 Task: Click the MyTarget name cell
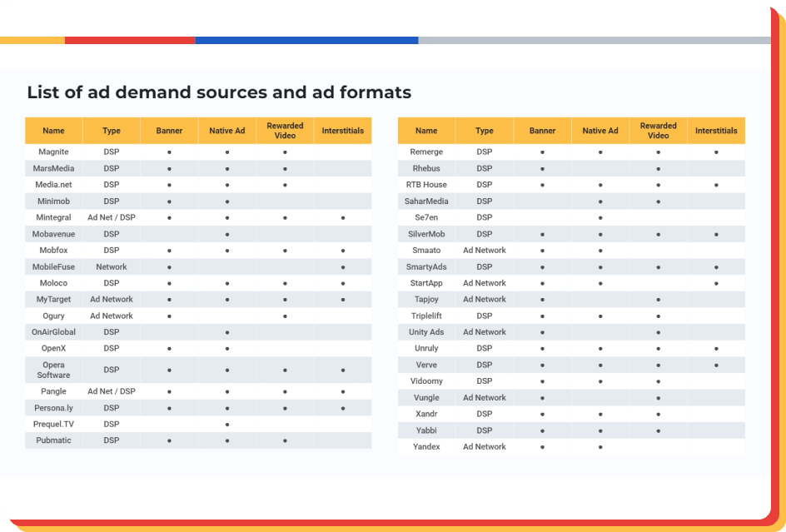pos(53,300)
